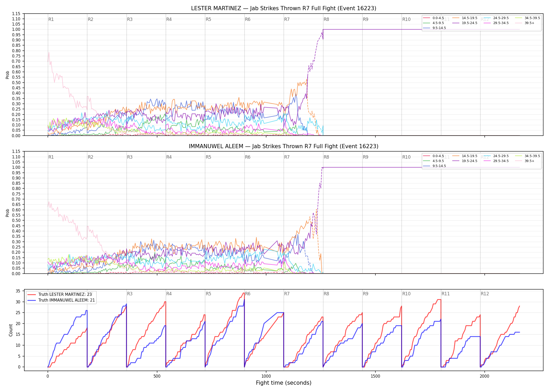The width and height of the screenshot is (549, 392).
Task: Click the R4 round marker in the Martinez chart
Action: point(169,19)
